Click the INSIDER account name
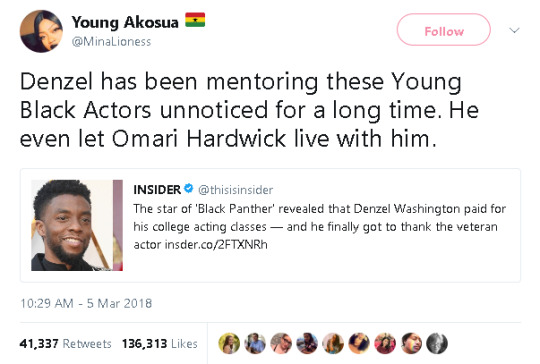Image resolution: width=540 pixels, height=364 pixels. pyautogui.click(x=157, y=189)
